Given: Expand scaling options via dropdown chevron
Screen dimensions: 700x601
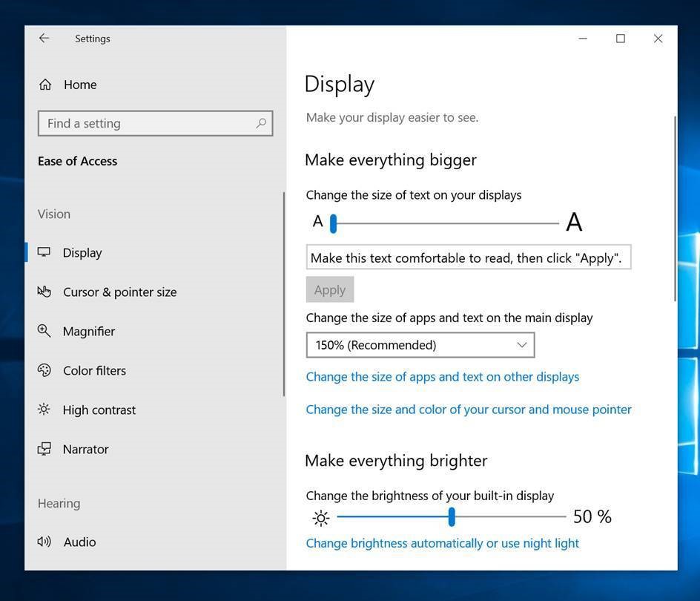Looking at the screenshot, I should 521,345.
